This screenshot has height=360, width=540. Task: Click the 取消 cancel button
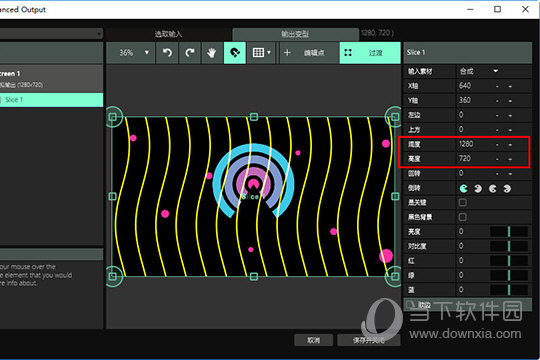click(x=313, y=340)
